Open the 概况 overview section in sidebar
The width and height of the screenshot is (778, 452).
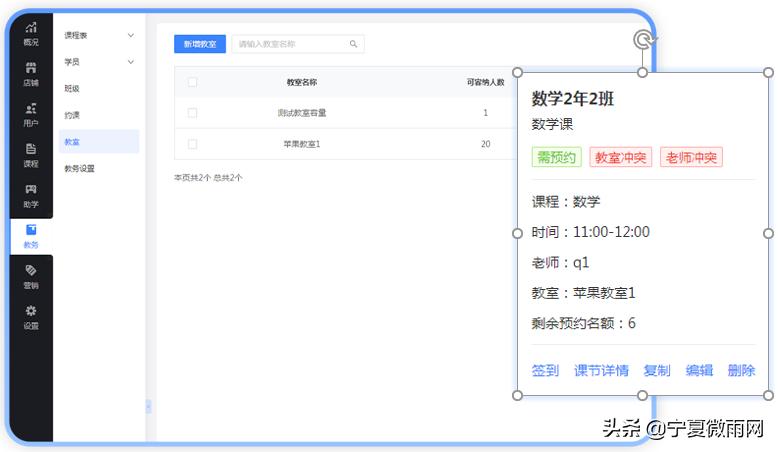[x=31, y=34]
